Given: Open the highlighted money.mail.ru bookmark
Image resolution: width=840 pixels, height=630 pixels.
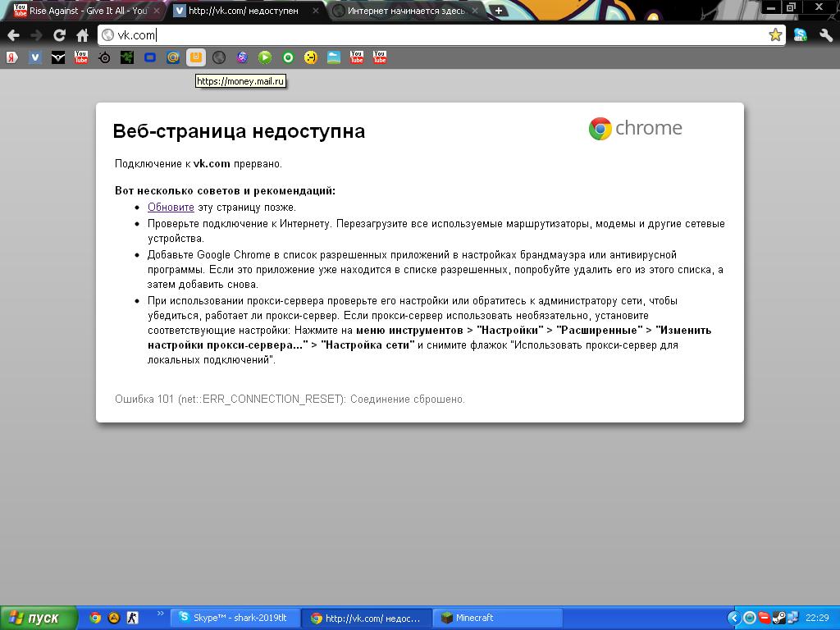Looking at the screenshot, I should [x=196, y=57].
